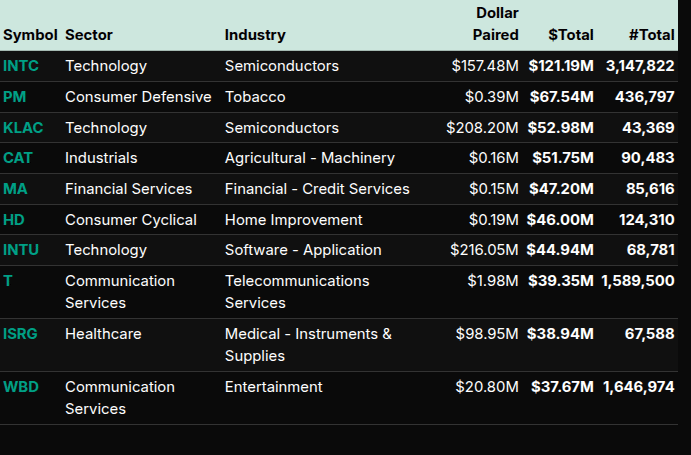Click the WBD stock symbol
This screenshot has width=691, height=455.
click(x=22, y=387)
